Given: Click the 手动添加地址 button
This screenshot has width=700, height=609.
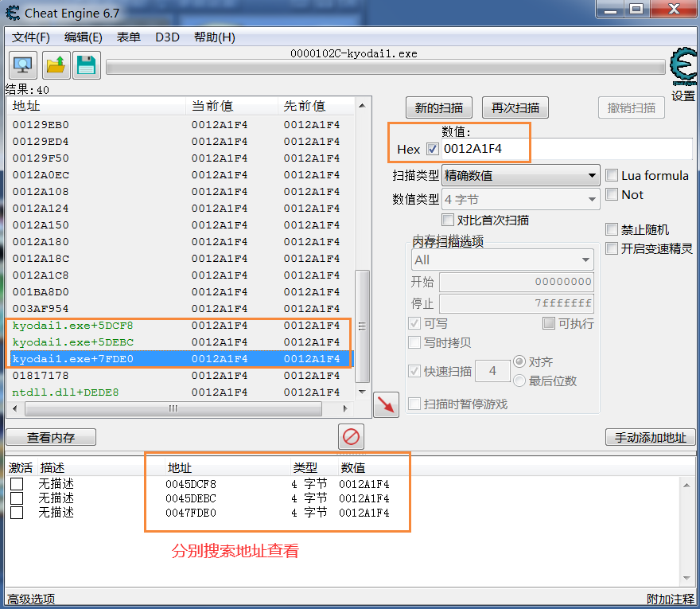Looking at the screenshot, I should (650, 437).
